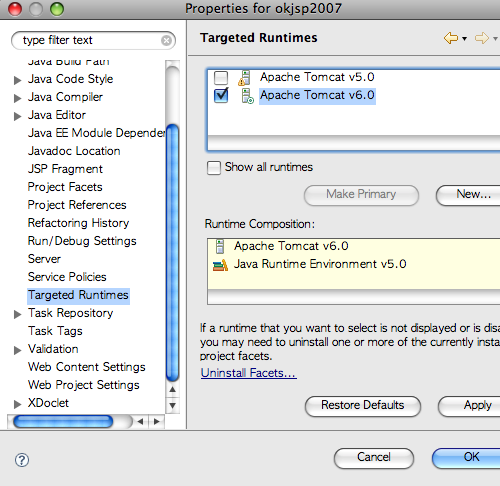This screenshot has height=486, width=500.
Task: Expand the Java Code Style tree node
Action: [x=17, y=80]
